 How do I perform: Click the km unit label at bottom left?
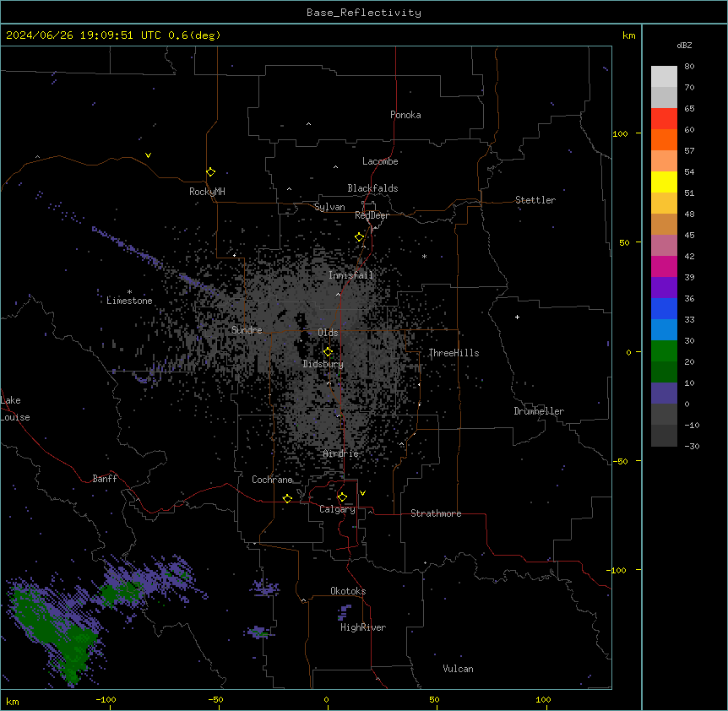(13, 701)
